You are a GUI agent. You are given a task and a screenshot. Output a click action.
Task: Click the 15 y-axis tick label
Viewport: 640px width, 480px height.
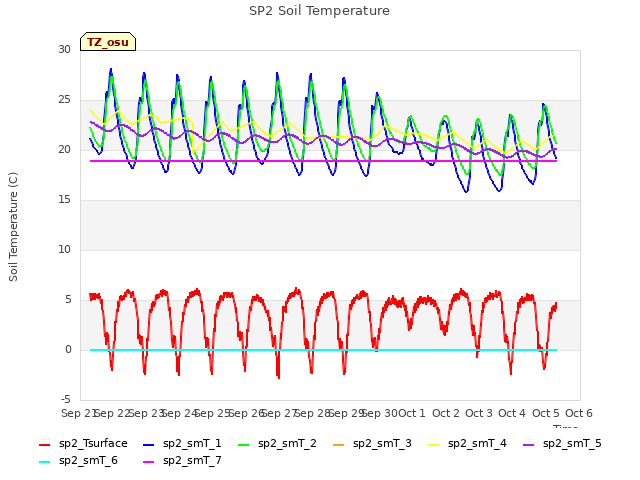tap(64, 200)
